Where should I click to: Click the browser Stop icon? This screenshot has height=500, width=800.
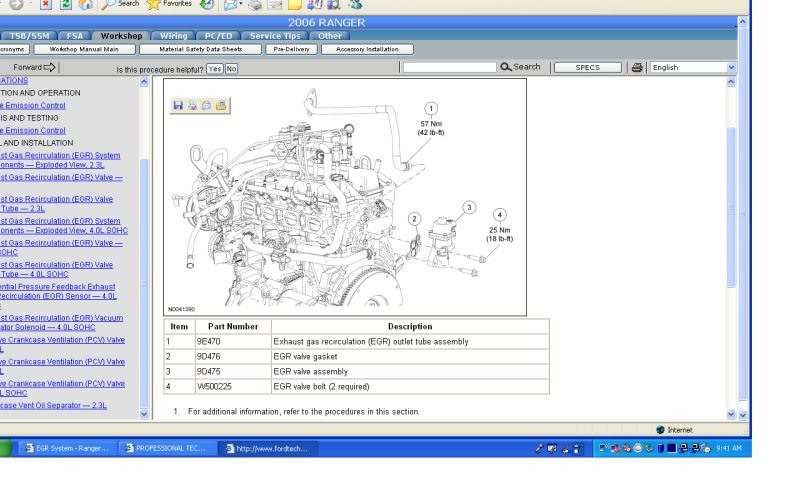tap(46, 4)
